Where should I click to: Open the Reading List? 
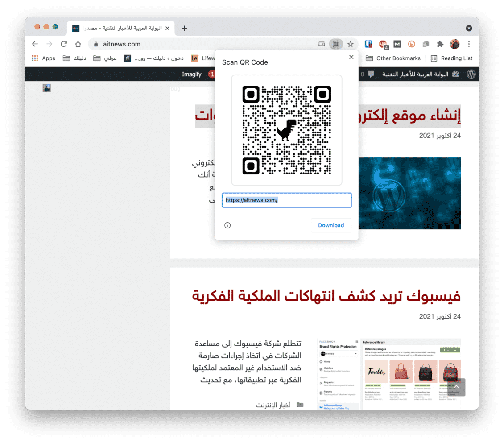point(451,58)
